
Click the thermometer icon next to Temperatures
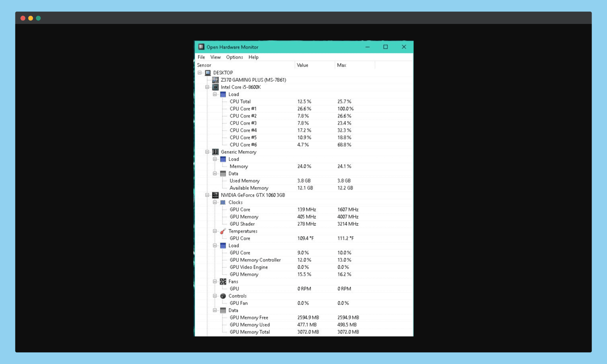pos(223,231)
